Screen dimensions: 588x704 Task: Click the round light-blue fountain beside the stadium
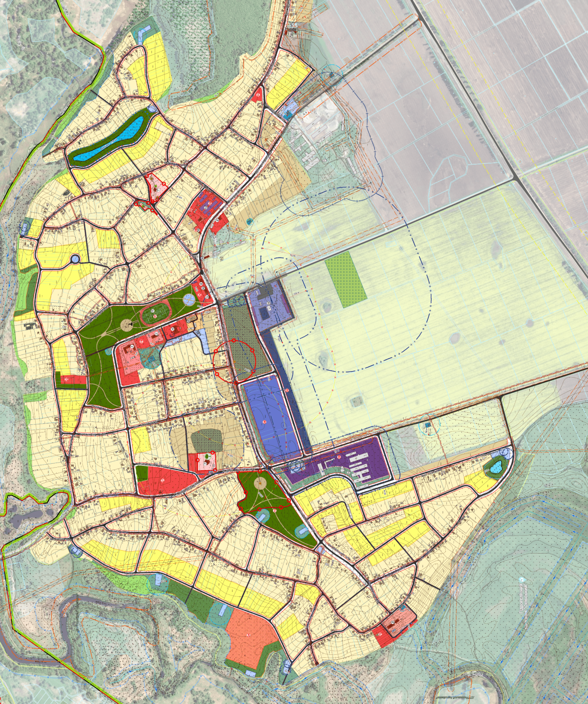pyautogui.click(x=189, y=300)
